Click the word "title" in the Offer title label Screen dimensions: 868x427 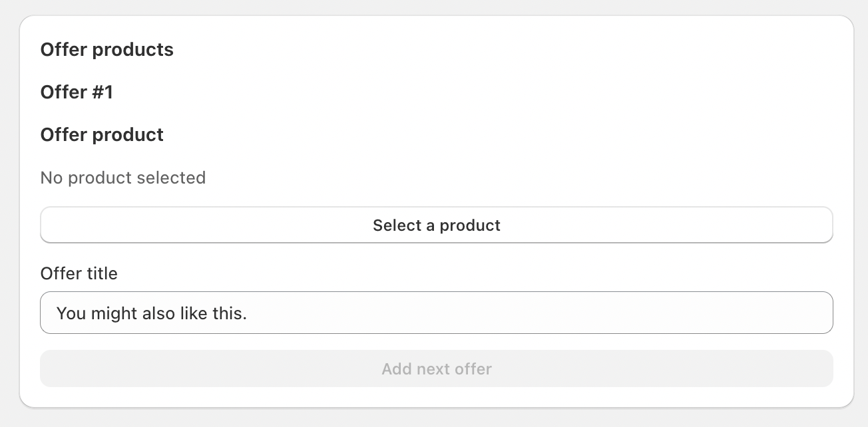click(102, 273)
